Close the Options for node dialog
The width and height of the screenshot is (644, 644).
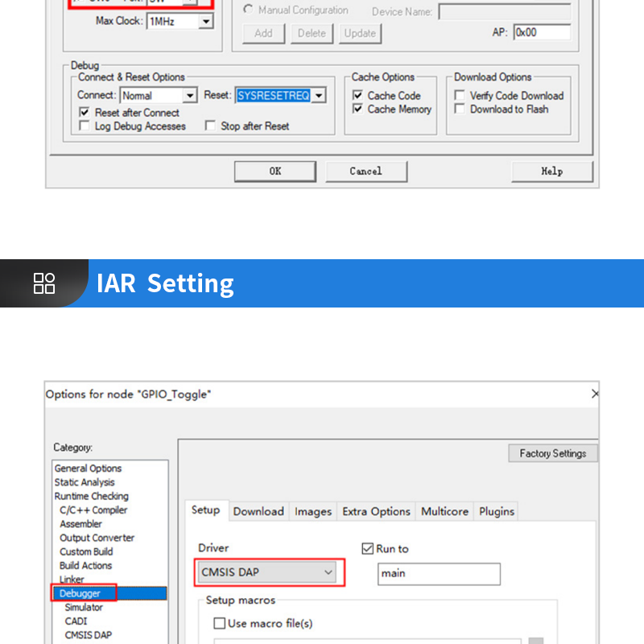[594, 394]
